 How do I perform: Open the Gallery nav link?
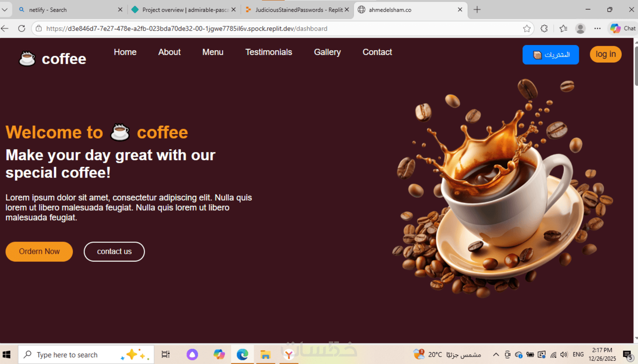click(x=327, y=52)
